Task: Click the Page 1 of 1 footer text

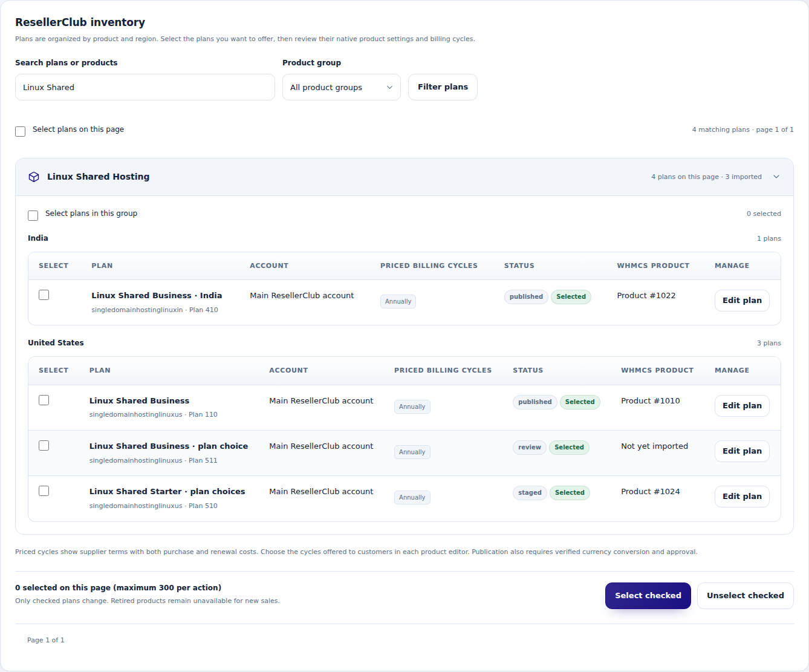Action: 46,641
